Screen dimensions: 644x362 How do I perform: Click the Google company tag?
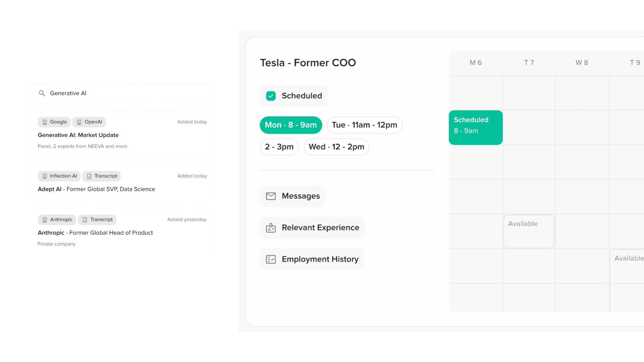pos(54,122)
